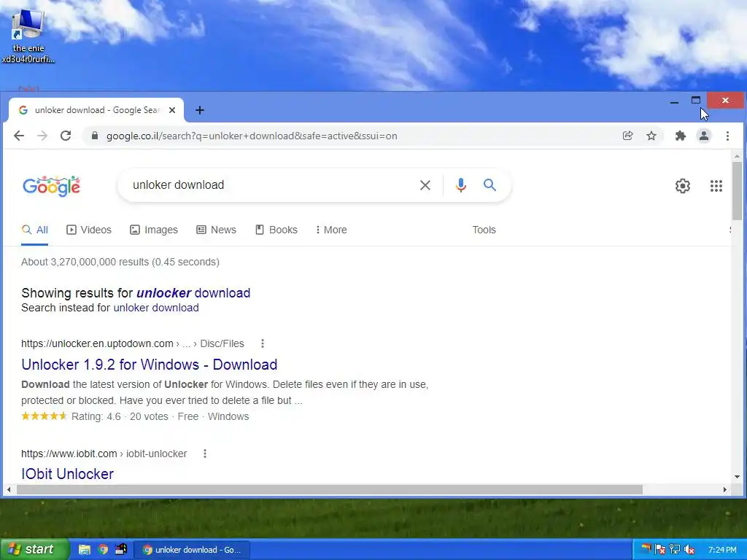Select the All search tab
The width and height of the screenshot is (747, 560).
[35, 230]
